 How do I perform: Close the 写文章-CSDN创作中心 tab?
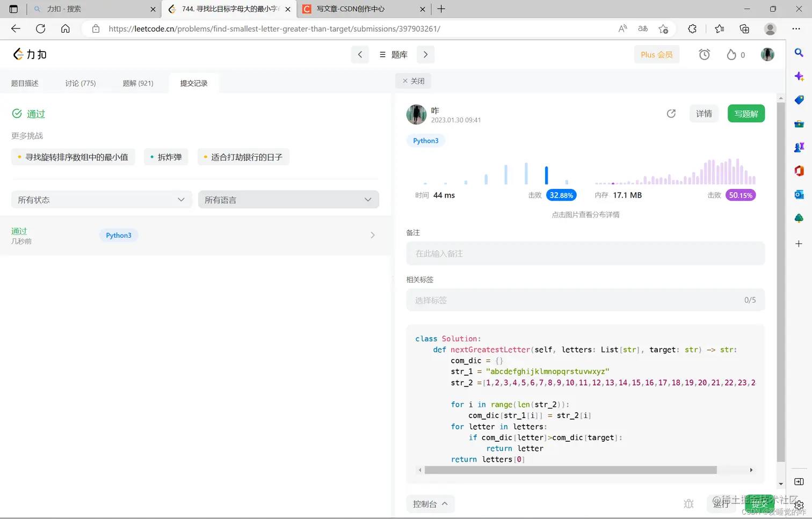[x=422, y=9]
